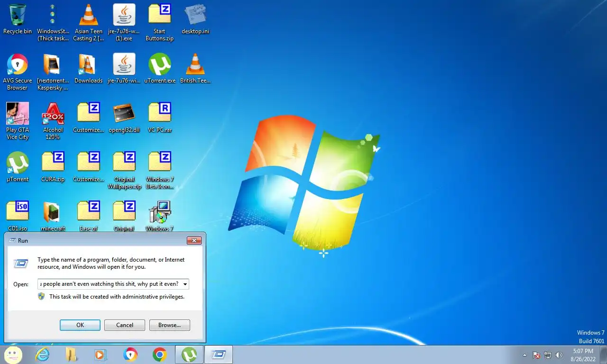Click Browse... in the Run dialog
This screenshot has height=364, width=607.
coord(170,325)
